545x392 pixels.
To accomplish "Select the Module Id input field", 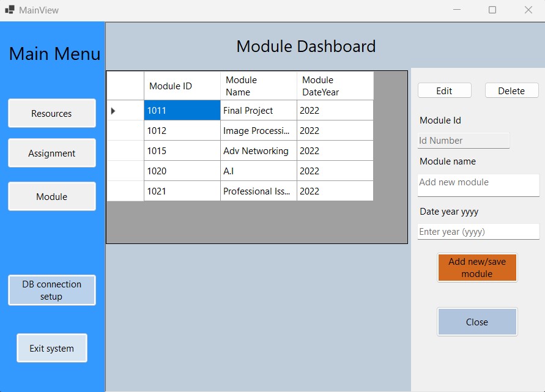I will 463,140.
